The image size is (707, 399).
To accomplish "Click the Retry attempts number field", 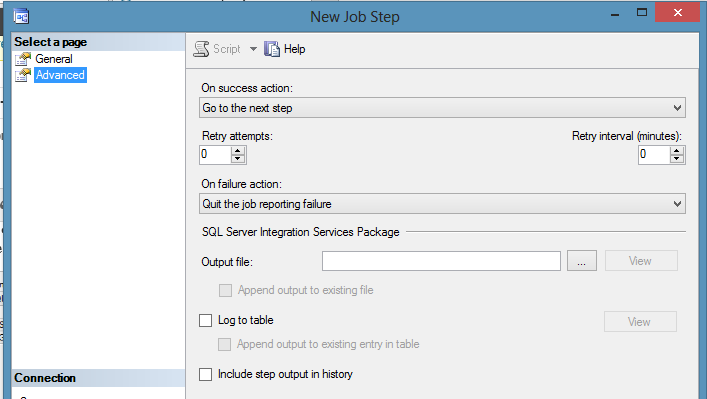I will [215, 155].
